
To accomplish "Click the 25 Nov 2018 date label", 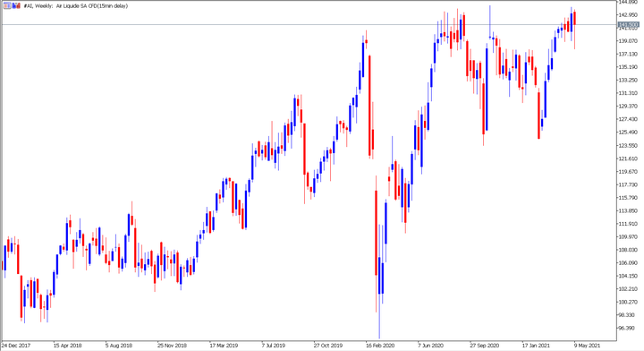I will click(x=172, y=346).
